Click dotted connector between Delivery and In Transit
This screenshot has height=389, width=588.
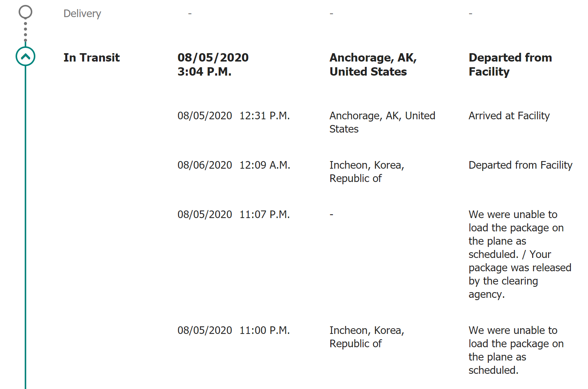tap(25, 32)
